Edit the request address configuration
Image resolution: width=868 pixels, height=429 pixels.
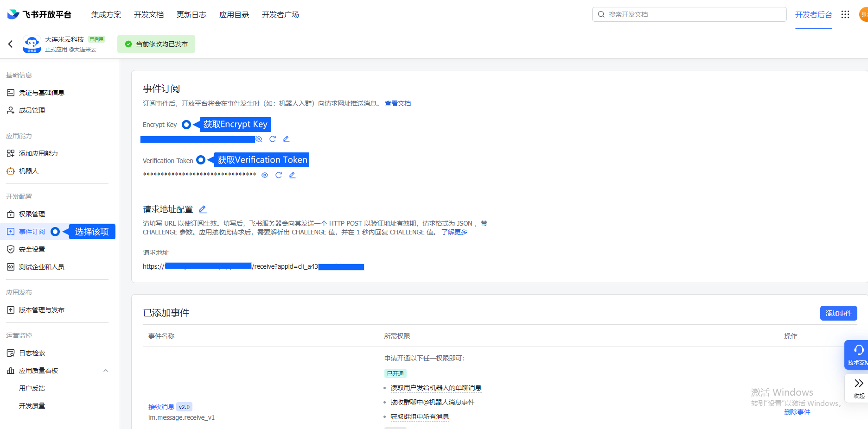203,209
